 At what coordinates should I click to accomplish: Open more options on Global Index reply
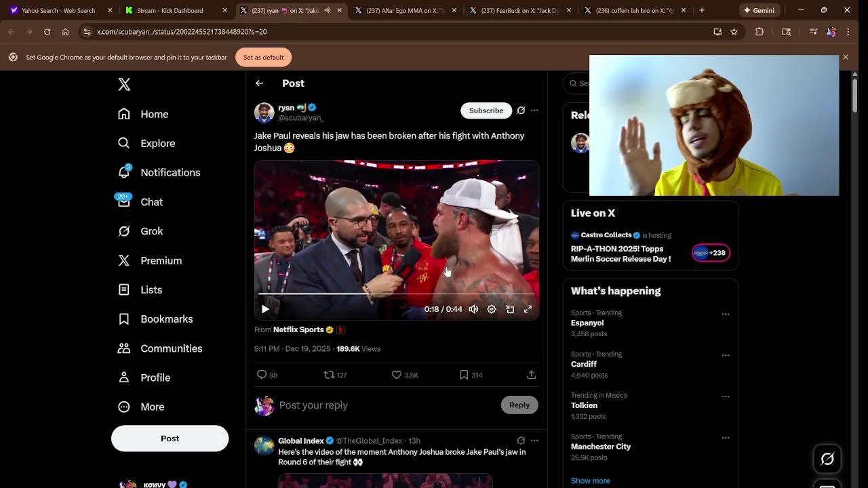pyautogui.click(x=534, y=441)
